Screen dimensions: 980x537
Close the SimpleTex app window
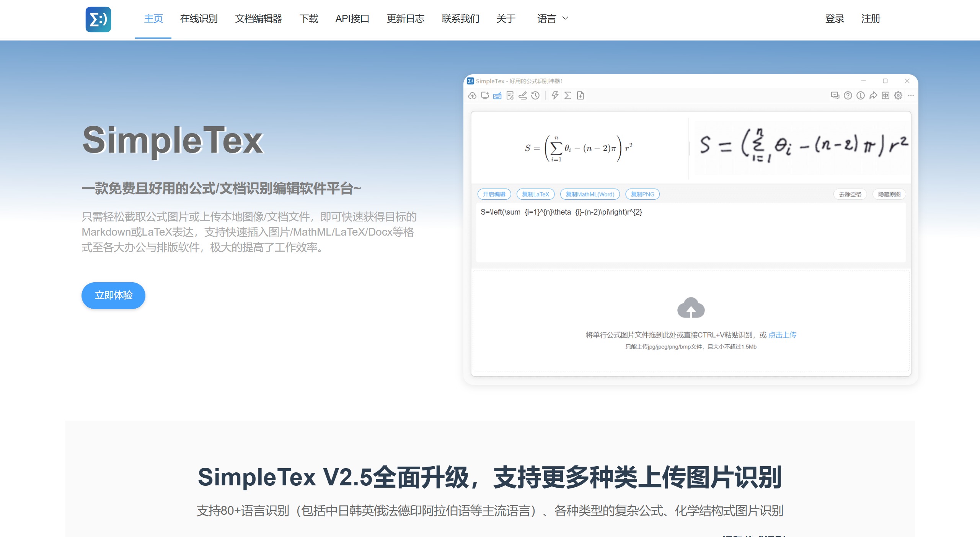click(907, 81)
